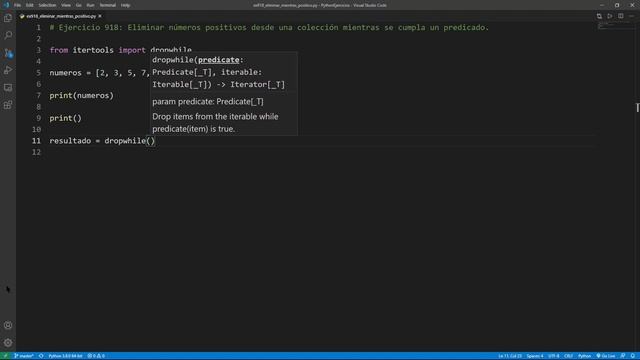640x360 pixels.
Task: Click 'print()' on line 9
Action: [x=65, y=118]
